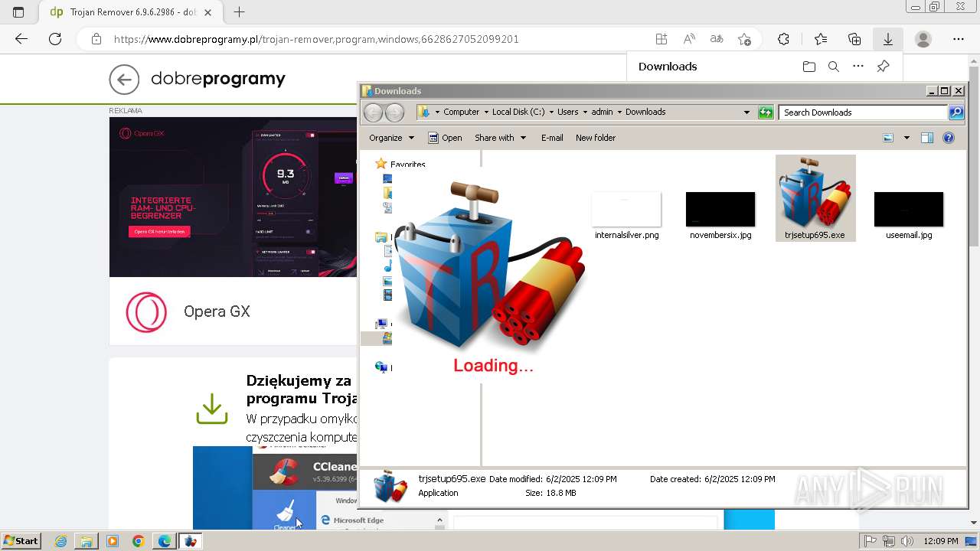This screenshot has height=551, width=980.
Task: Toggle the Edge Downloads toolbar button
Action: click(x=888, y=39)
